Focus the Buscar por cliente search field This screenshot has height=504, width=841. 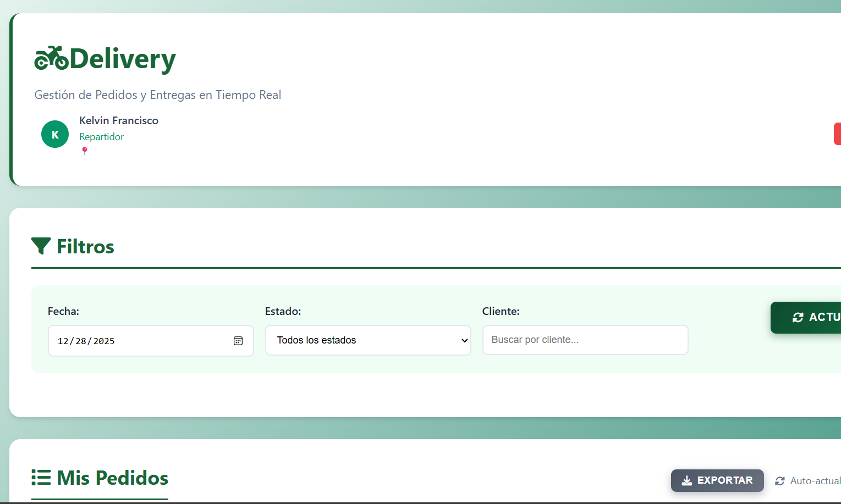[x=585, y=340]
